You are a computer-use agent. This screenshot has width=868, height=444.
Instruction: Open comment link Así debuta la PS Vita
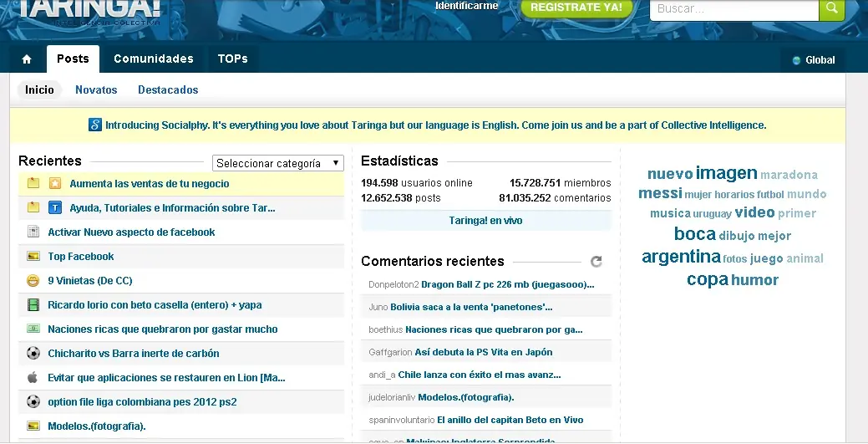tap(483, 352)
